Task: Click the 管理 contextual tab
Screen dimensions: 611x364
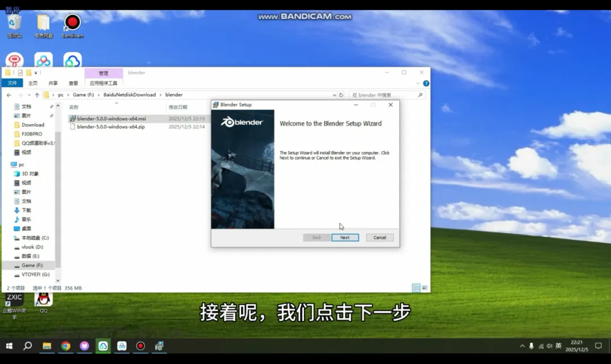Action: pos(104,73)
